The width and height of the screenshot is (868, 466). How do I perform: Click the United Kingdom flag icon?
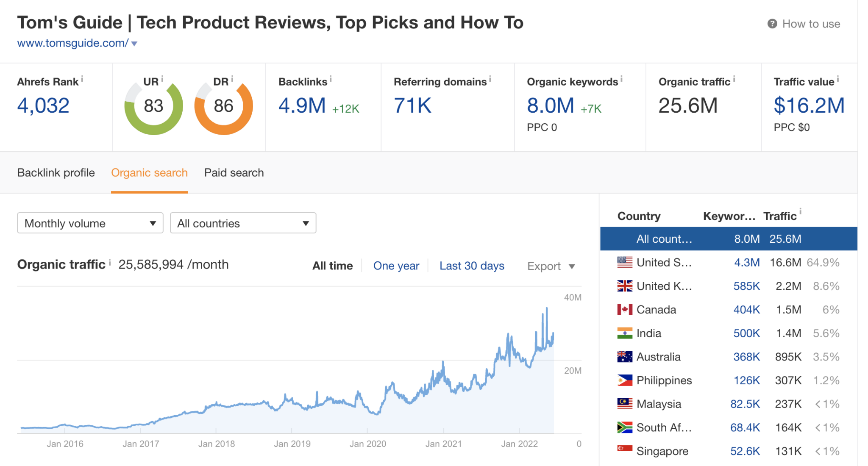[625, 286]
